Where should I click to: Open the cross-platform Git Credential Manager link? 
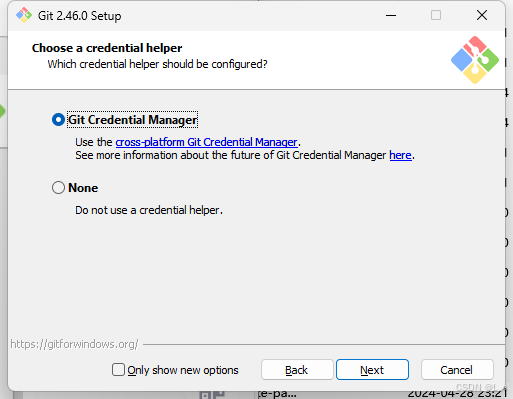206,142
